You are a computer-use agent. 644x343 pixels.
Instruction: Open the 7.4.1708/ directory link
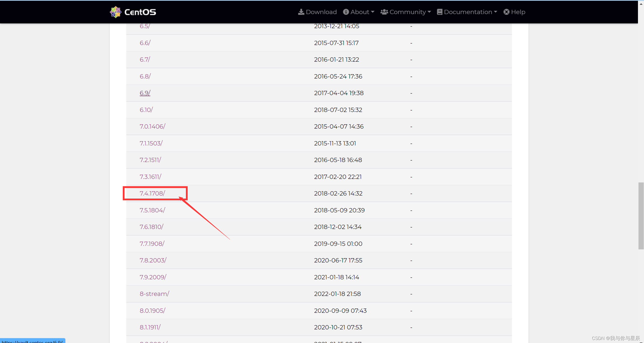tap(152, 193)
